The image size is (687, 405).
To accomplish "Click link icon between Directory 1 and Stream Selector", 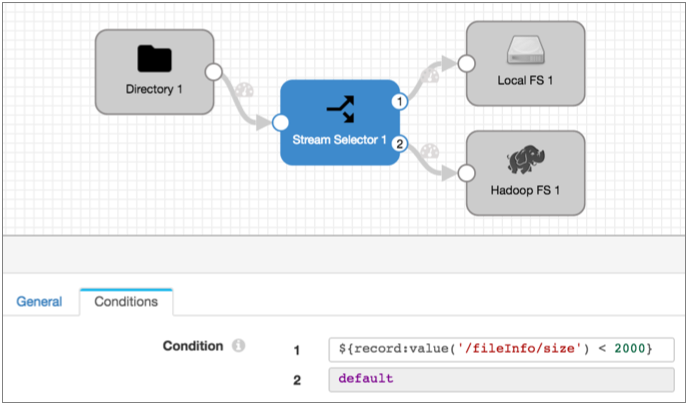I will (245, 90).
